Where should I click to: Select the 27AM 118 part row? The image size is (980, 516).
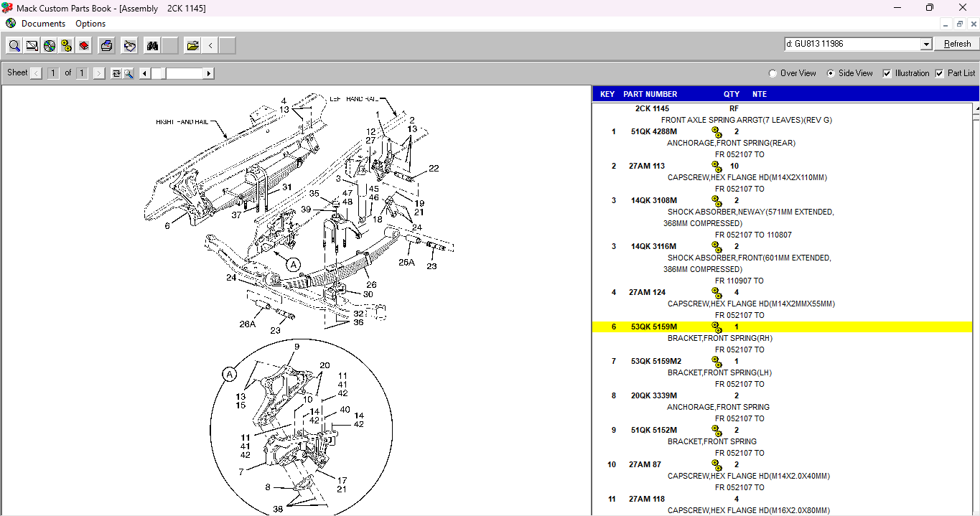(783, 499)
